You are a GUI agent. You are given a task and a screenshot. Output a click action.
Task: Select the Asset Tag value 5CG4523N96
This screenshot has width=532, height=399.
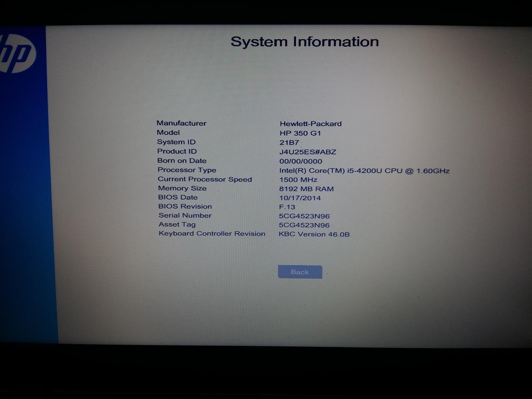point(304,225)
